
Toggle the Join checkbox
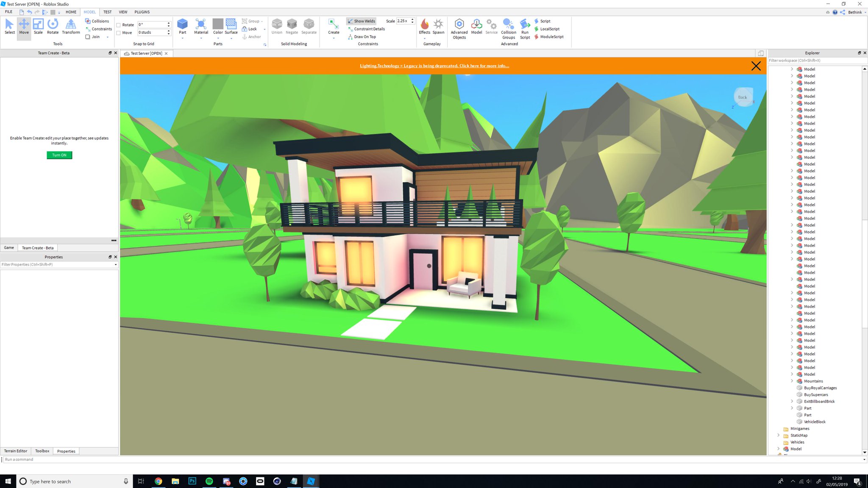tap(88, 37)
